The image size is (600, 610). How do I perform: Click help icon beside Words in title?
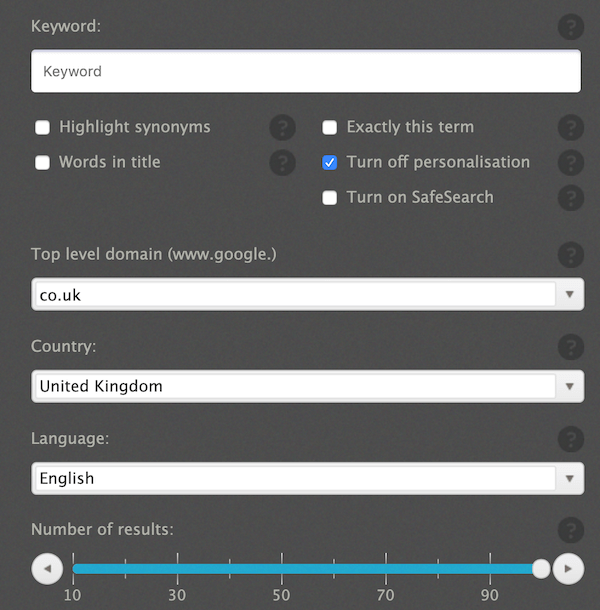tap(283, 162)
